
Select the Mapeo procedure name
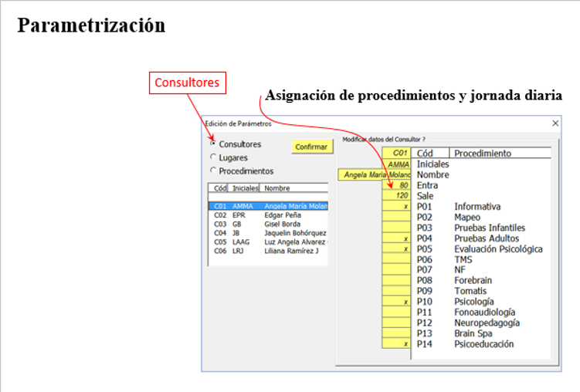[467, 218]
